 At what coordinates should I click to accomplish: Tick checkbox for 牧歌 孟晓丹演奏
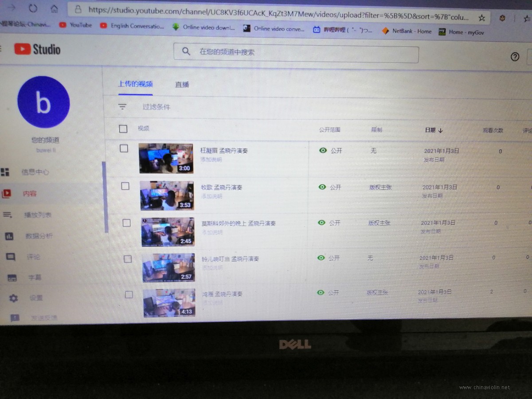click(125, 186)
